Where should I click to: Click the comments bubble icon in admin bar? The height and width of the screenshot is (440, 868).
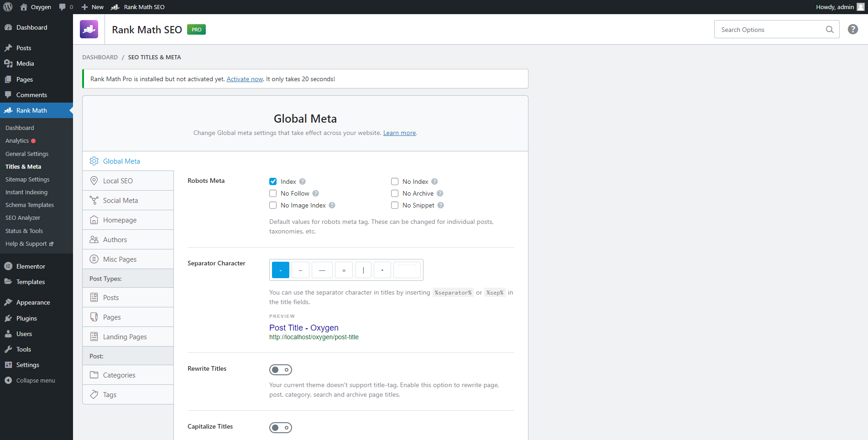click(x=63, y=7)
